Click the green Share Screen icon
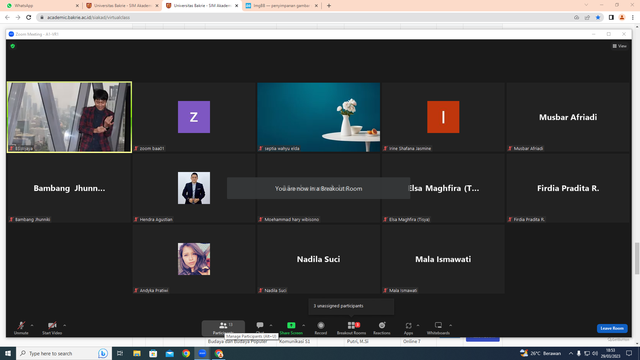640x360 pixels. pos(291,325)
